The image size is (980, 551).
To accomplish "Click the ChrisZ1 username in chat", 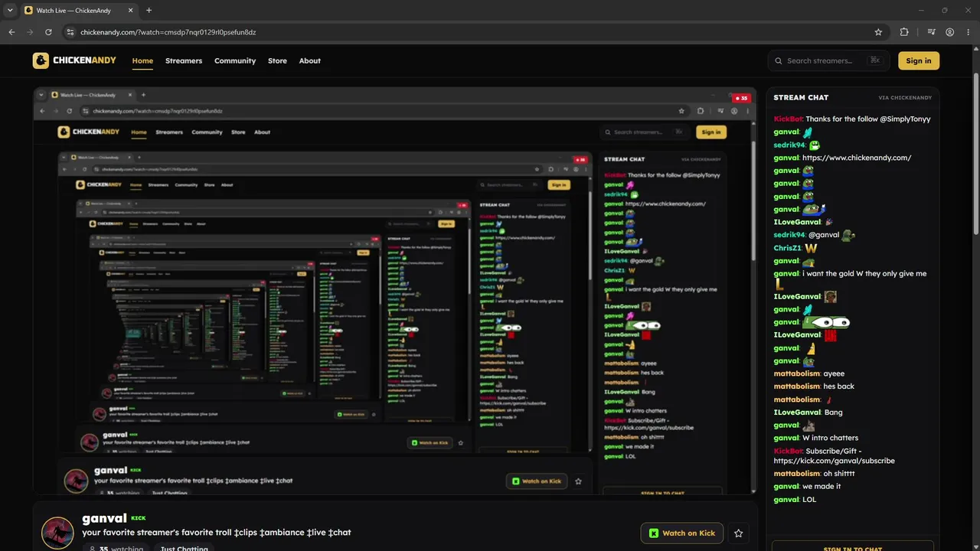I will pos(787,248).
